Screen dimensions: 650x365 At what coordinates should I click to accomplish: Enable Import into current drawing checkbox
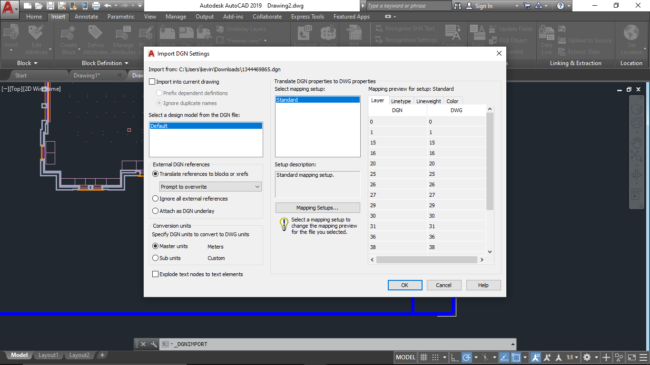[152, 82]
